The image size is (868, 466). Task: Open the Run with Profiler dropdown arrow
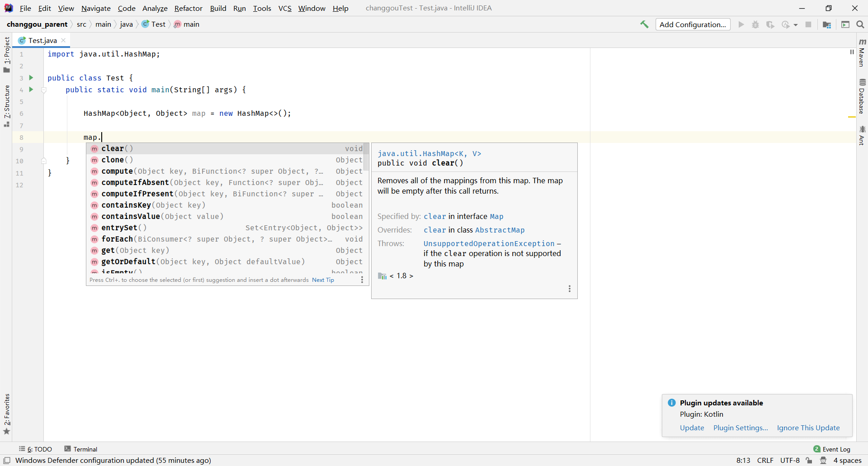pos(796,25)
